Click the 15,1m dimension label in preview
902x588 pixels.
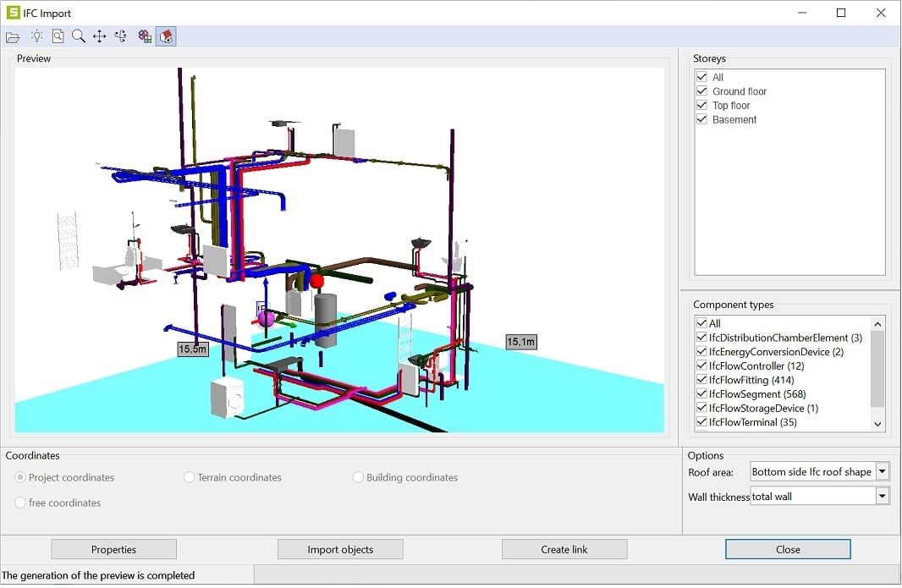tap(520, 342)
